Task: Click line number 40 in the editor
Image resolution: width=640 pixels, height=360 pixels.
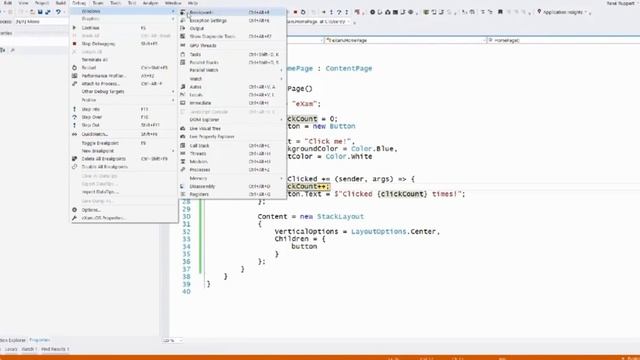Action: pyautogui.click(x=186, y=292)
